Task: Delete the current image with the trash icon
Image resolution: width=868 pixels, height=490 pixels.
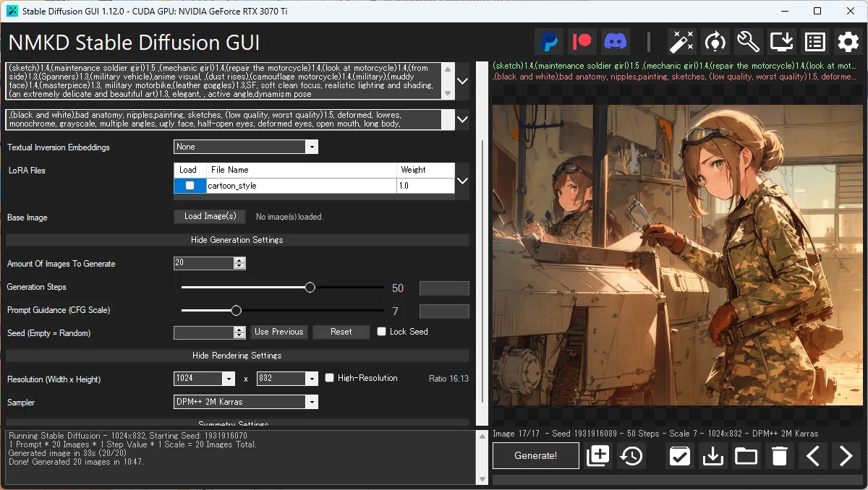Action: point(779,456)
